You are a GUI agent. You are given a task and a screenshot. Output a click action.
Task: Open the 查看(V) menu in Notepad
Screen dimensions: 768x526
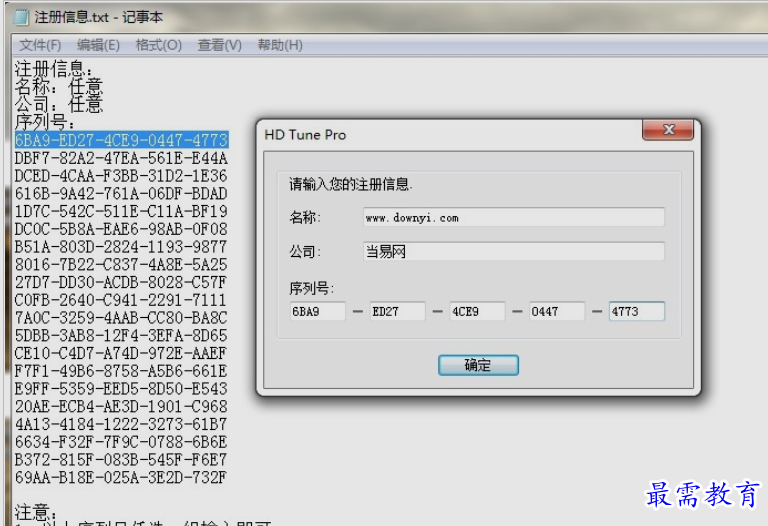point(219,46)
